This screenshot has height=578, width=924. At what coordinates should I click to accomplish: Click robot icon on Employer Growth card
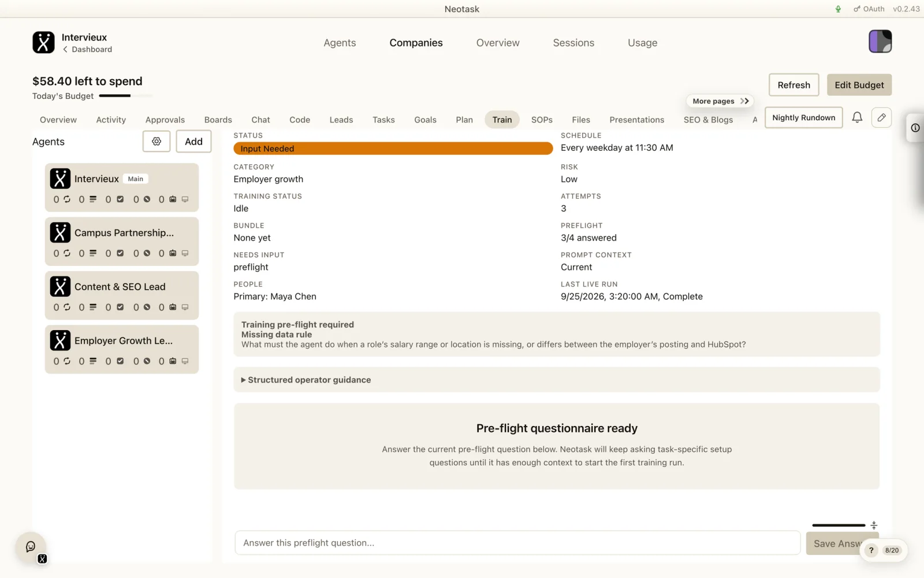pos(173,361)
